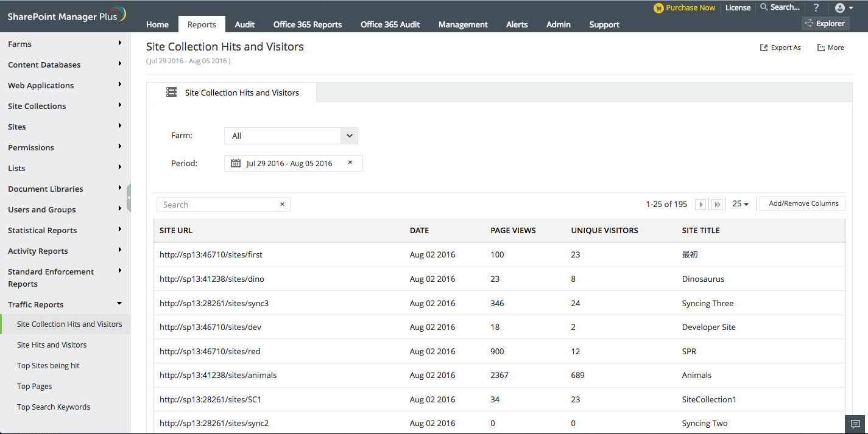
Task: Click the Export As icon
Action: tap(764, 47)
